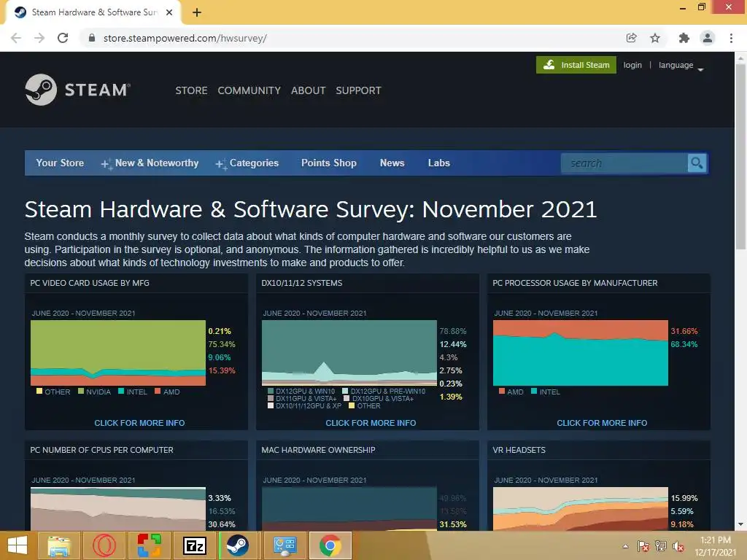This screenshot has height=560, width=747.
Task: Click Install Steam button
Action: coord(576,65)
